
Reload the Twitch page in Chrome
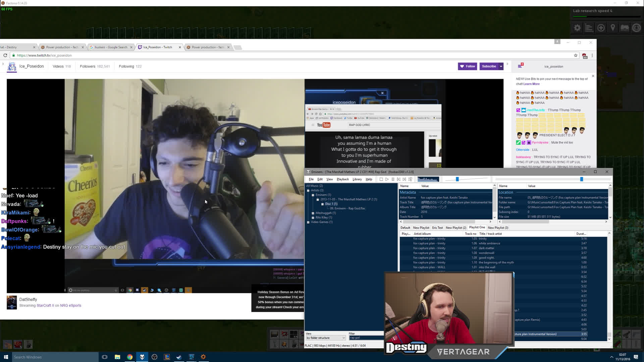5,55
